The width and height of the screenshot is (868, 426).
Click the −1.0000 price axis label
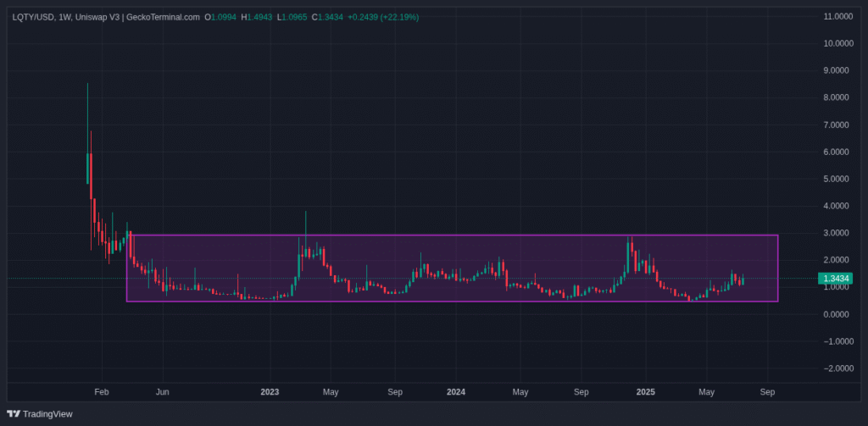point(838,341)
